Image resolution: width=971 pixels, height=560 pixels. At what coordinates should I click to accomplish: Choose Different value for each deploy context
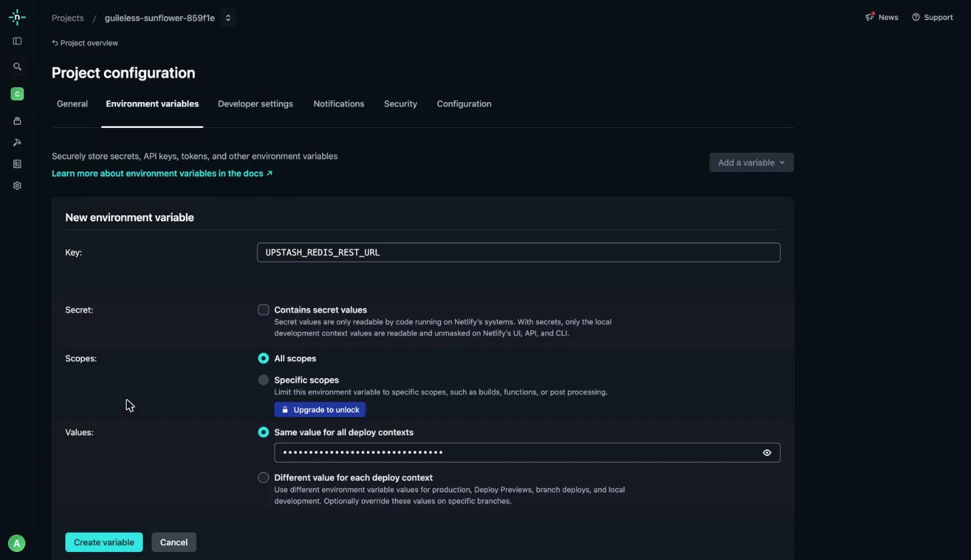[x=263, y=478]
